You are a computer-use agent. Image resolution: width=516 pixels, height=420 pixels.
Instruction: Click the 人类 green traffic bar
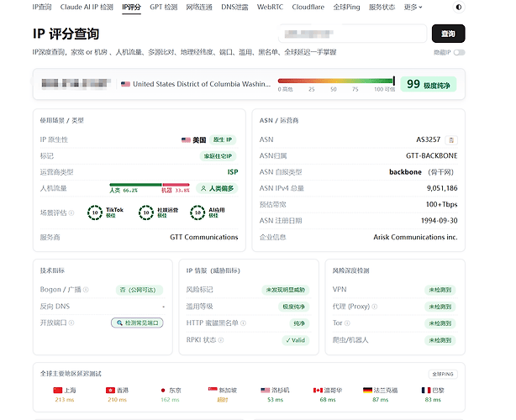(135, 185)
